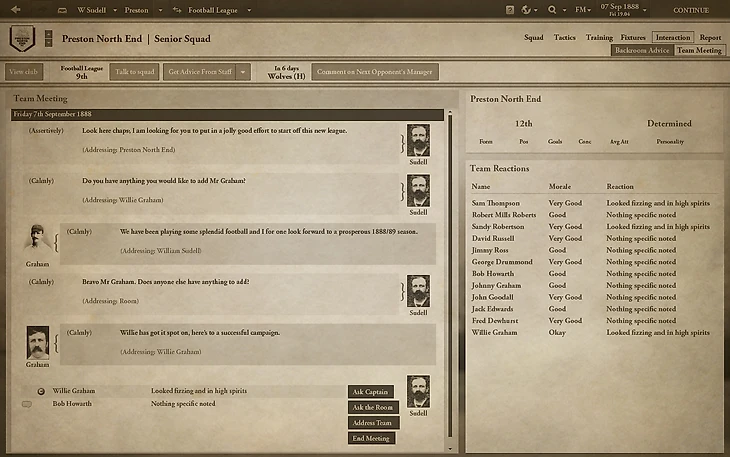Image resolution: width=730 pixels, height=457 pixels.
Task: Switch to the Tactics tab
Action: 564,37
